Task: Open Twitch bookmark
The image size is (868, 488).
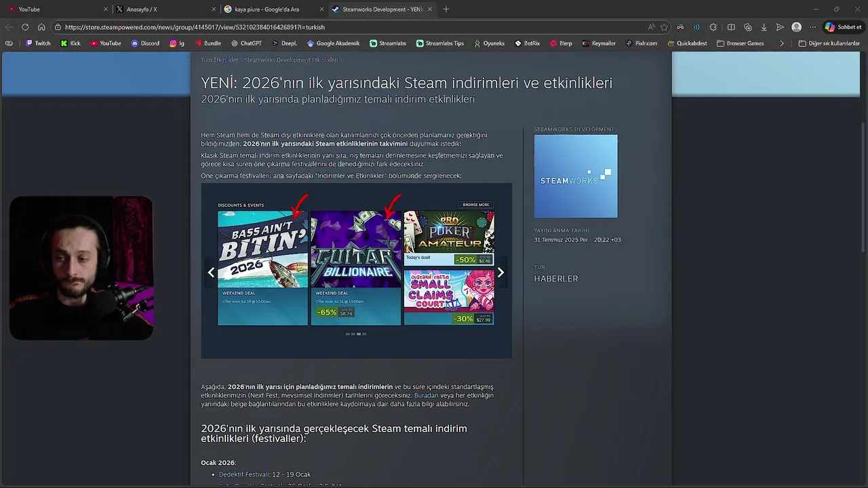Action: click(x=38, y=43)
